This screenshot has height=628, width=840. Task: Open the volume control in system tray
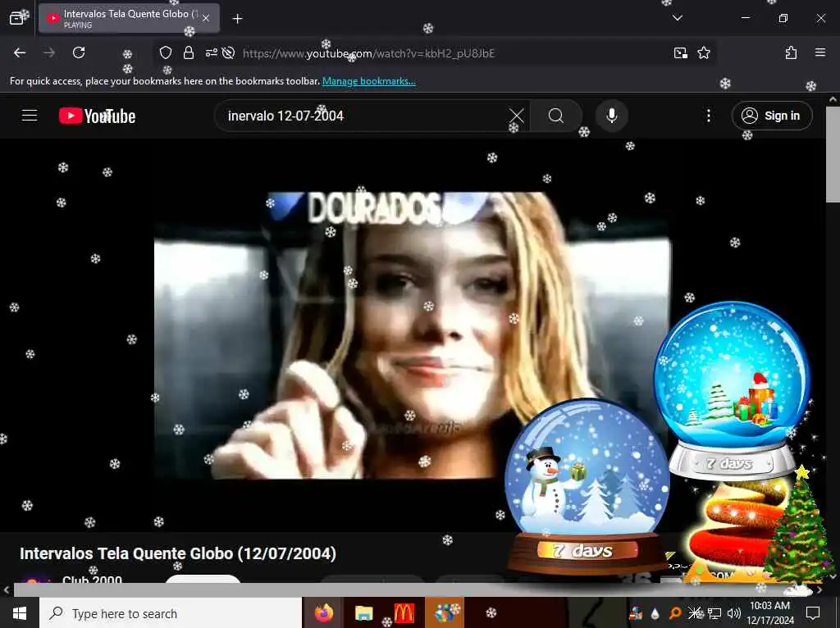coord(734,613)
